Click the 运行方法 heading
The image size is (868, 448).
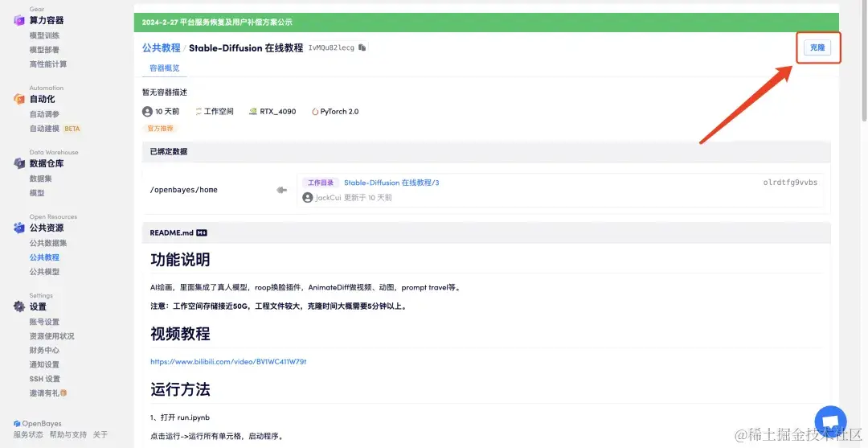[180, 389]
